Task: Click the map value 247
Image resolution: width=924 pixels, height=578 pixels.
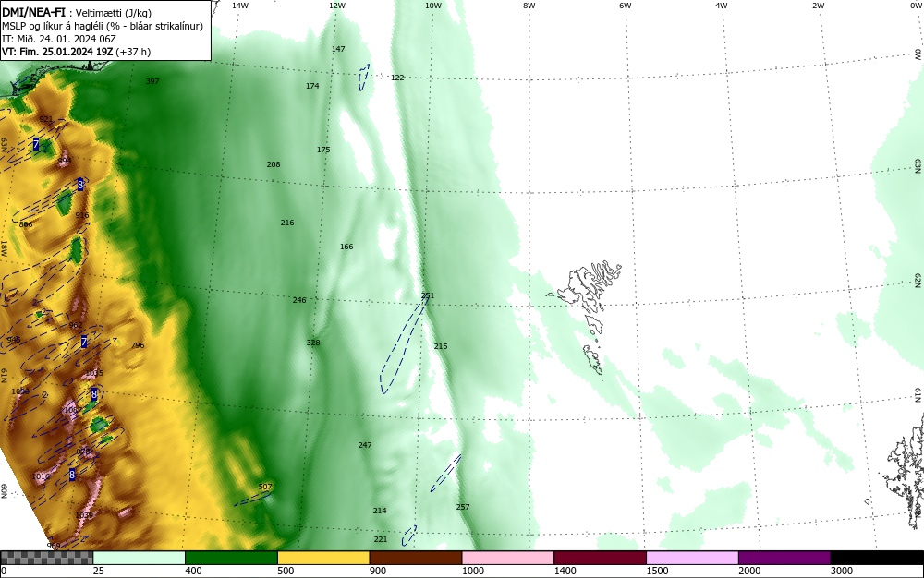Action: click(365, 445)
